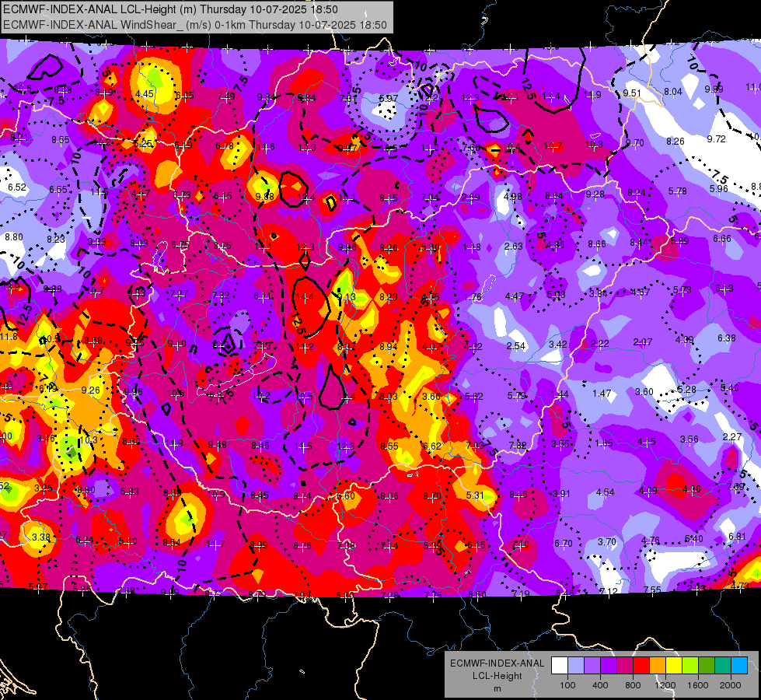Viewport: 761px width, 700px height.
Task: Click the red legend swatch
Action: 641,665
